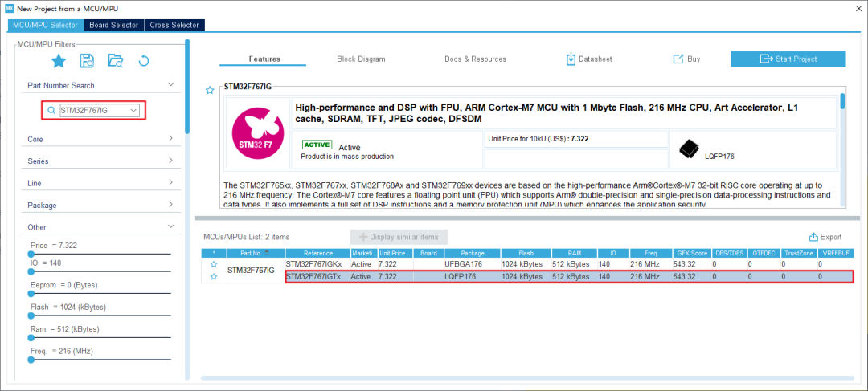
Task: Expand the Core filter section
Action: [x=171, y=139]
